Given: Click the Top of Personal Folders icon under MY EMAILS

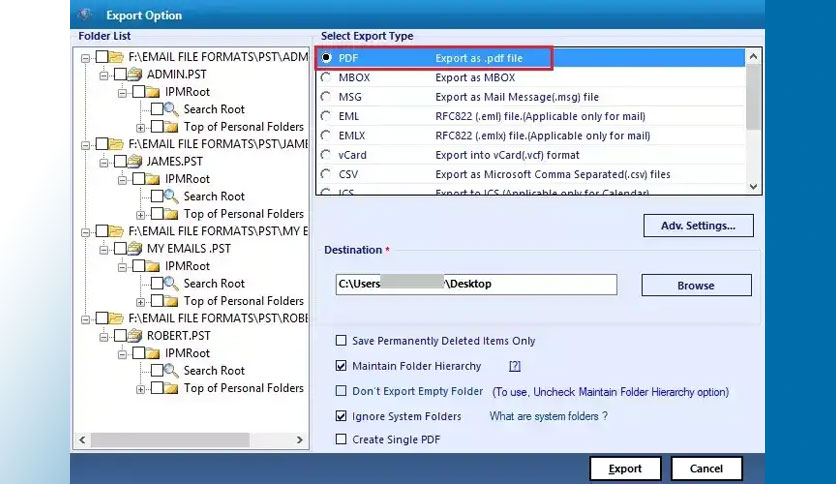Looking at the screenshot, I should pyautogui.click(x=171, y=301).
